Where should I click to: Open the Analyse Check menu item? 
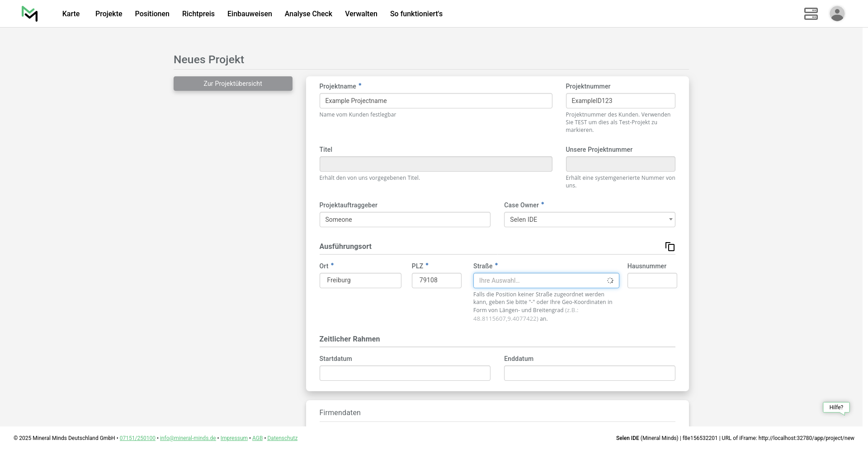coord(308,14)
